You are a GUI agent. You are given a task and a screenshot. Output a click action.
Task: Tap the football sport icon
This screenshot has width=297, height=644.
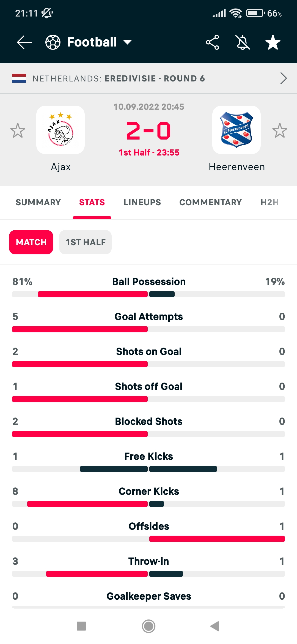coord(53,42)
